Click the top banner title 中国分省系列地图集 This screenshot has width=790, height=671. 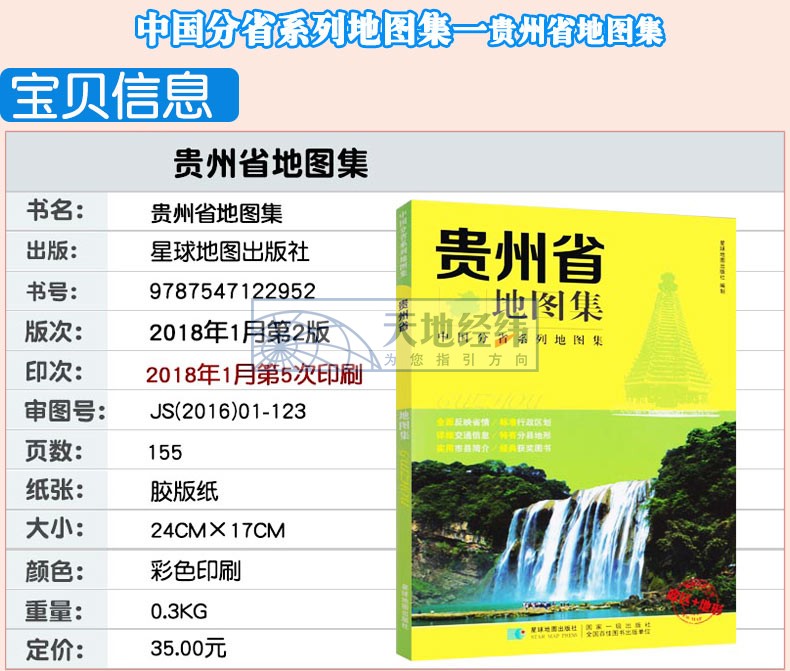293,31
